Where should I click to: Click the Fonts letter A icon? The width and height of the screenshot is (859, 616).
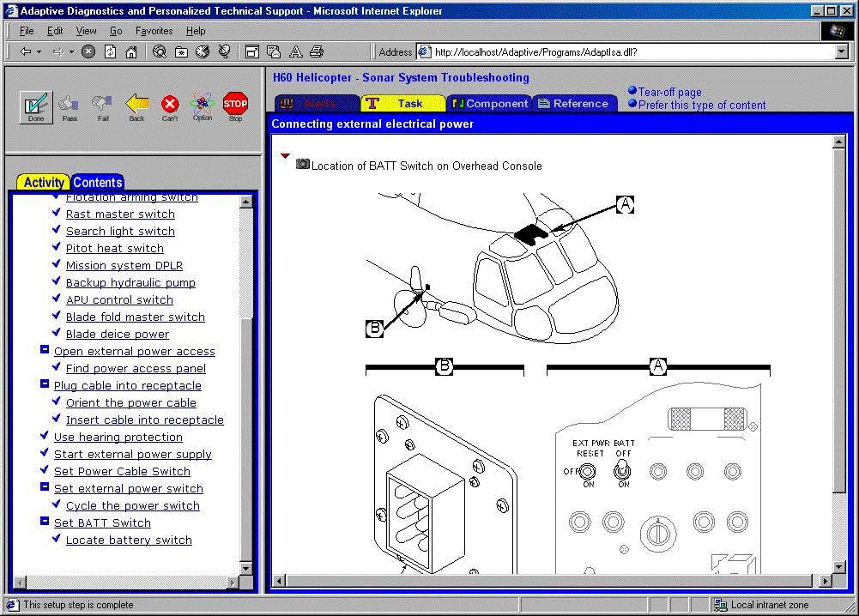(296, 51)
